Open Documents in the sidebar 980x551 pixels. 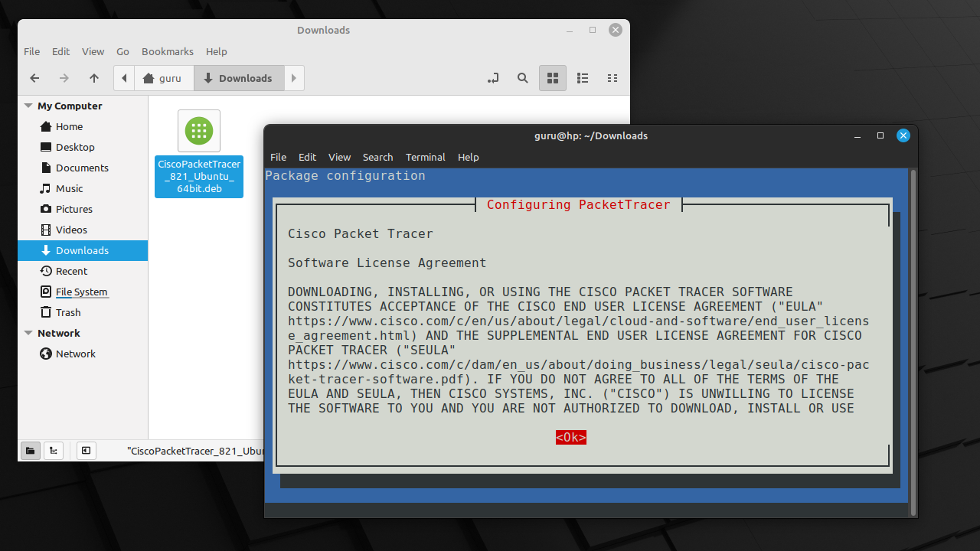coord(83,168)
